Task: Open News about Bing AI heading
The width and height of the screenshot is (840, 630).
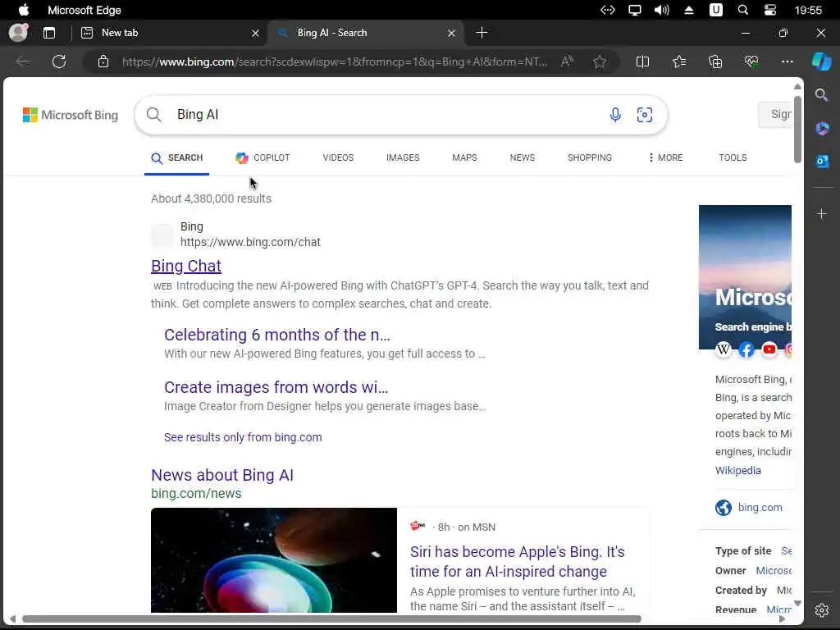Action: [222, 475]
